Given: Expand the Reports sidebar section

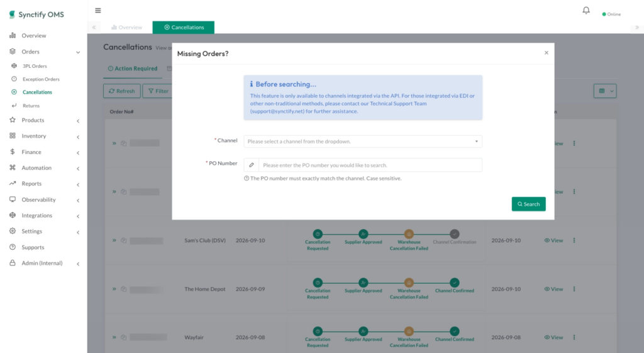Looking at the screenshot, I should tap(78, 184).
